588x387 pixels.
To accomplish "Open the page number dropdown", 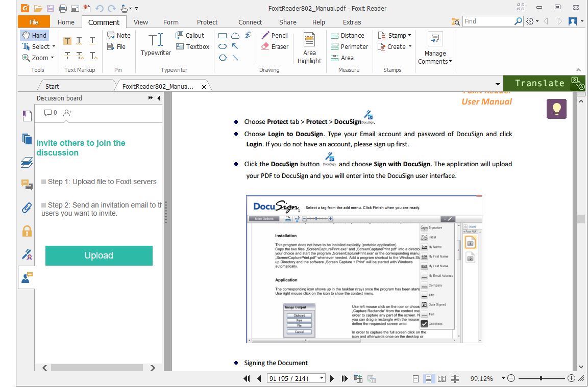I will (x=322, y=378).
